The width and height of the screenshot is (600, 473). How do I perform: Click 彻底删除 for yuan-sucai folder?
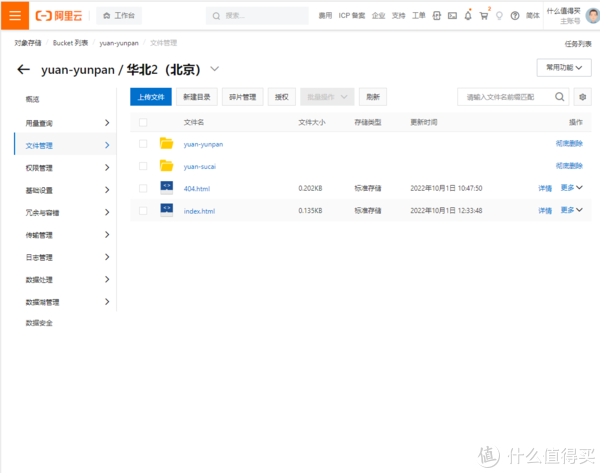coord(569,166)
